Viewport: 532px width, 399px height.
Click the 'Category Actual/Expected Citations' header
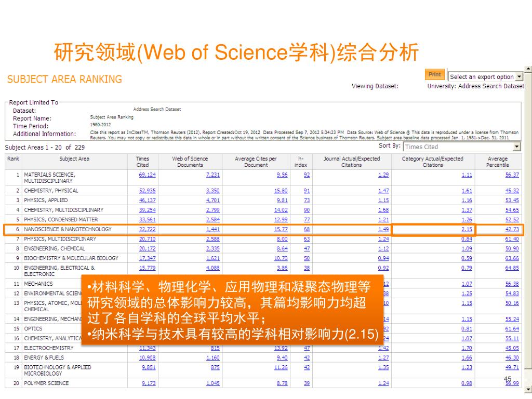433,162
